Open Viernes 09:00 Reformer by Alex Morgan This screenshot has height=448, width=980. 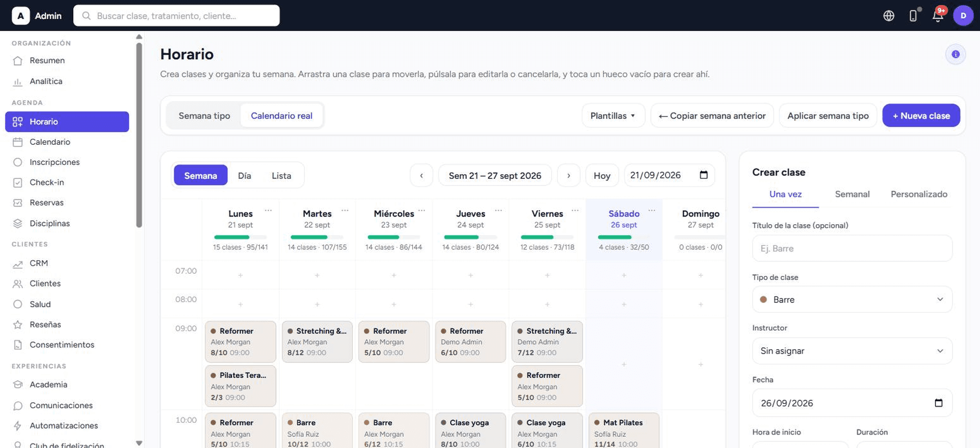(547, 386)
